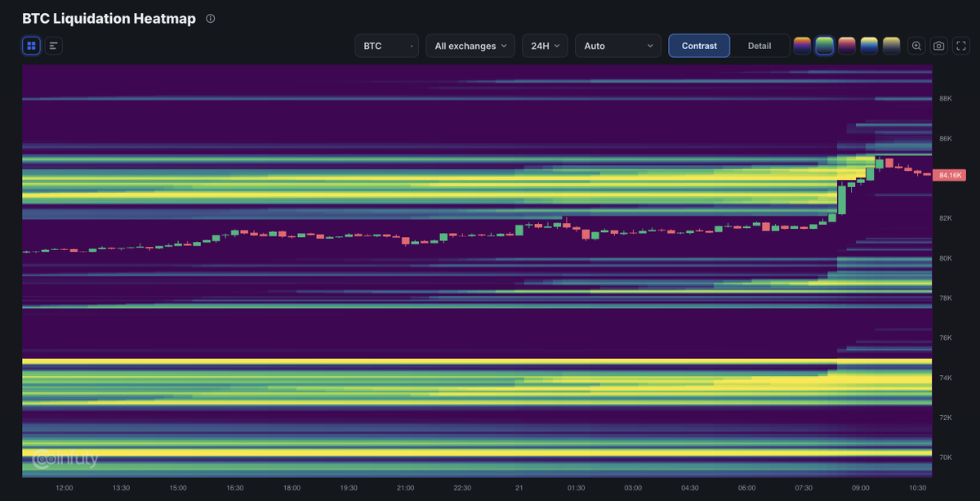The image size is (980, 501).
Task: Select the grid heatmap view icon
Action: (31, 46)
